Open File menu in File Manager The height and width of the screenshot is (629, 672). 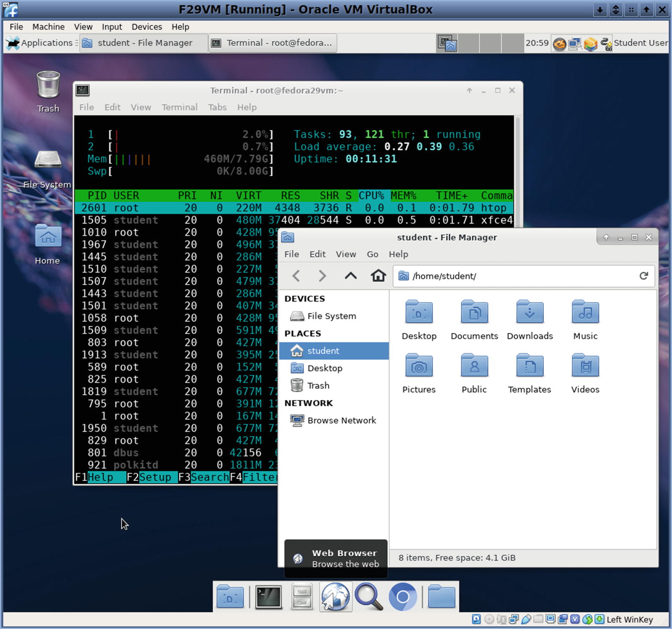coord(292,254)
